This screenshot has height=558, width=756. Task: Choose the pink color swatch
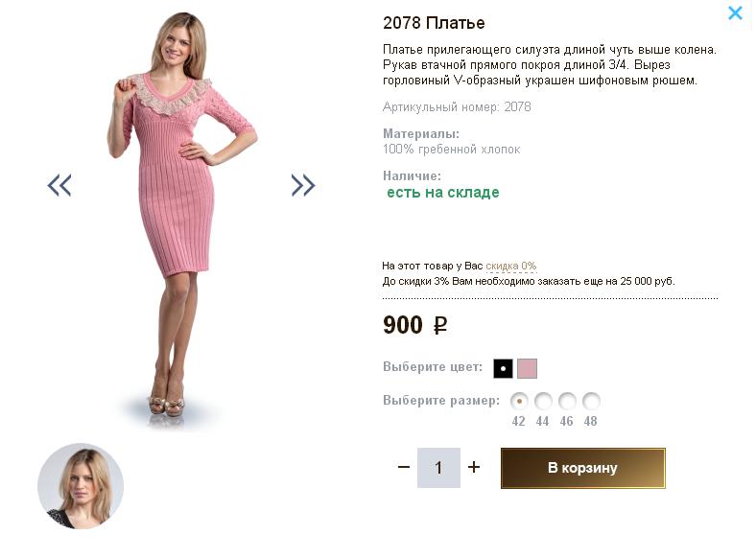click(x=527, y=368)
